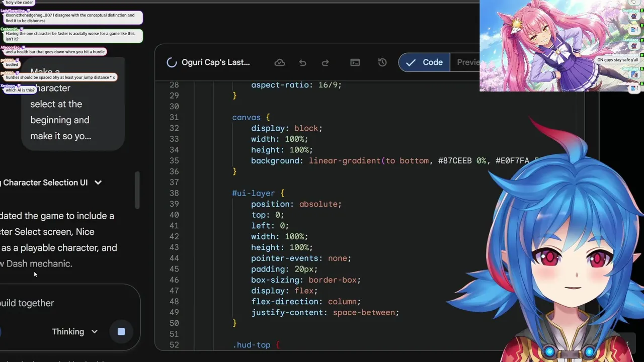Click the 'background: linear-gradient' code line
Screen dimensions: 644x362
pyautogui.click(x=395, y=161)
